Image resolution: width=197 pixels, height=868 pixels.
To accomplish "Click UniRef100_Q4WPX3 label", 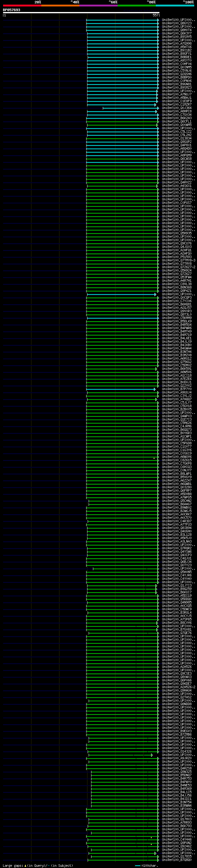I will pos(177,416).
